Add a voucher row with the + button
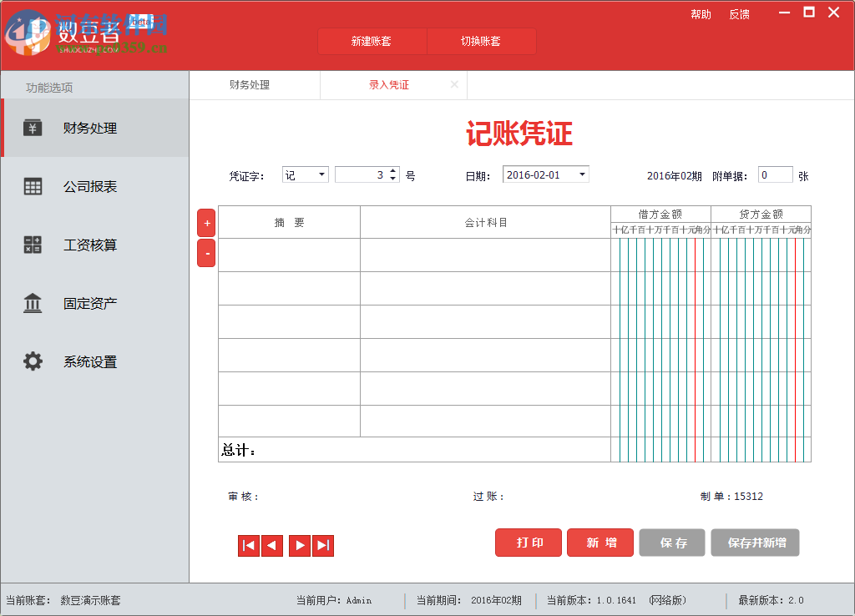This screenshot has height=616, width=855. (206, 222)
